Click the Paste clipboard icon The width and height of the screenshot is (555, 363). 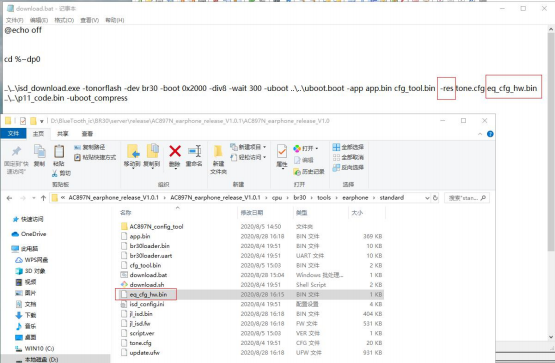[59, 151]
